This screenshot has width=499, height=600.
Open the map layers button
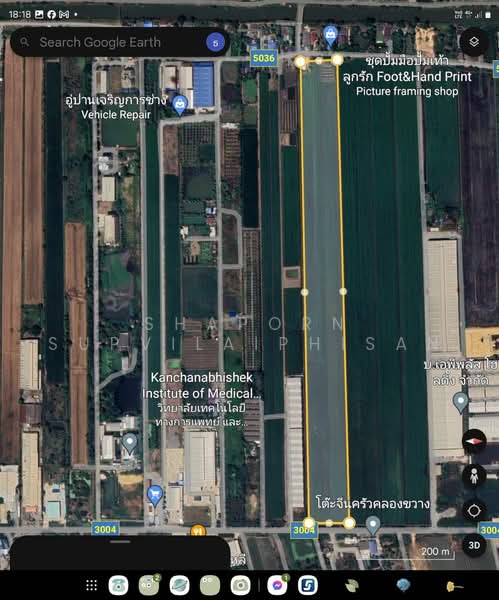[474, 42]
